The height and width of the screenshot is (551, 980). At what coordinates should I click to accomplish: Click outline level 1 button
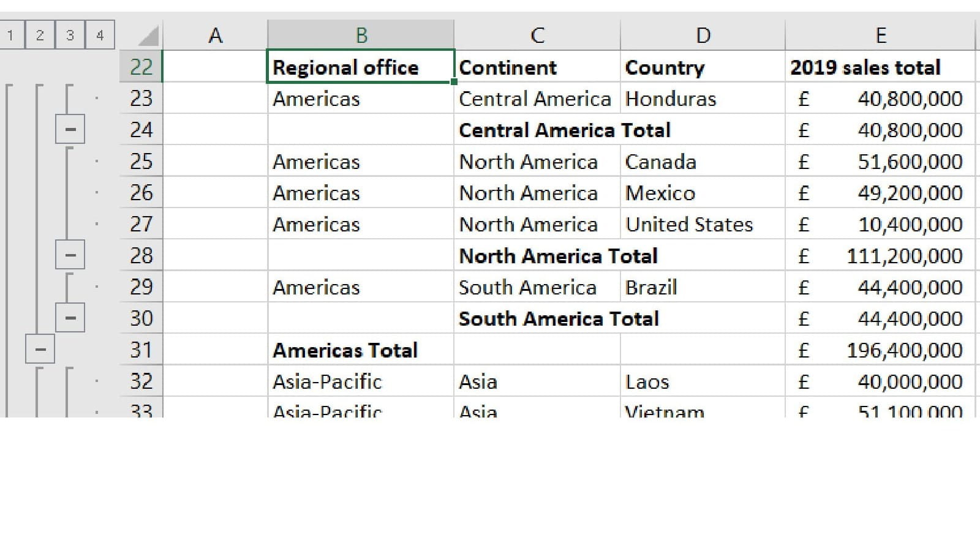point(10,35)
